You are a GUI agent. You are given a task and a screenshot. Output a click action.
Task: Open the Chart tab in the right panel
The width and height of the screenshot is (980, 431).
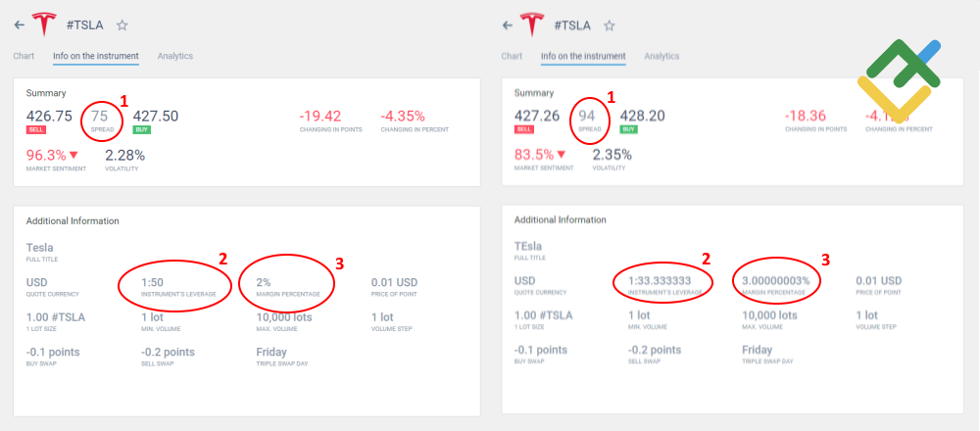point(512,56)
